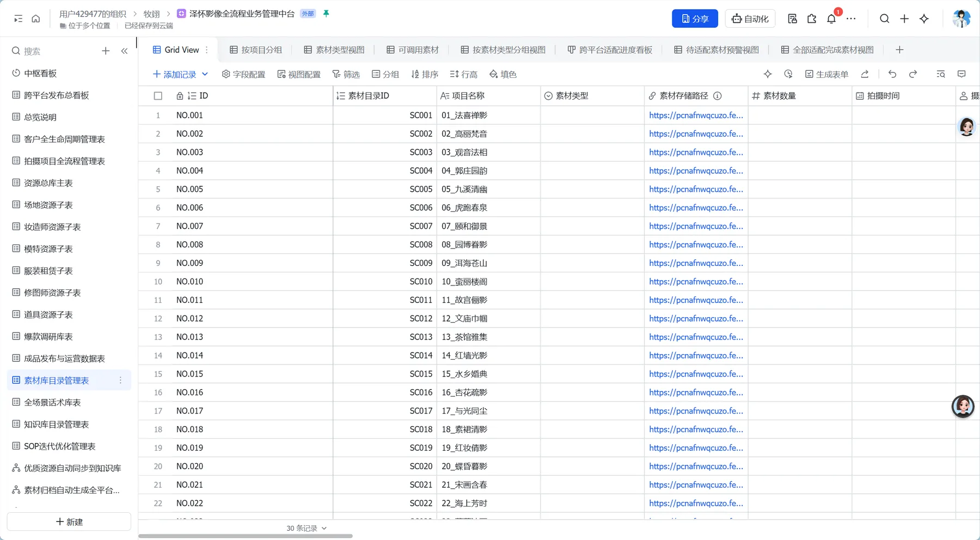The height and width of the screenshot is (540, 980).
Task: Add new item with sidebar plus icon
Action: coord(106,51)
